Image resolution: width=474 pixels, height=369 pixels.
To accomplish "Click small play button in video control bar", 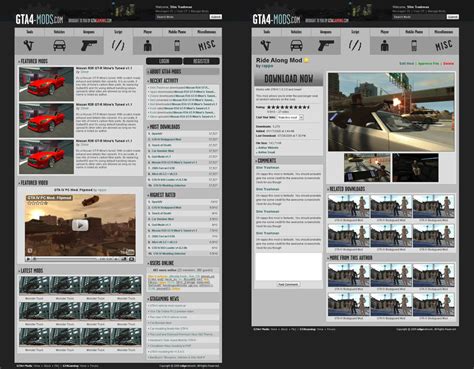I will (x=29, y=259).
